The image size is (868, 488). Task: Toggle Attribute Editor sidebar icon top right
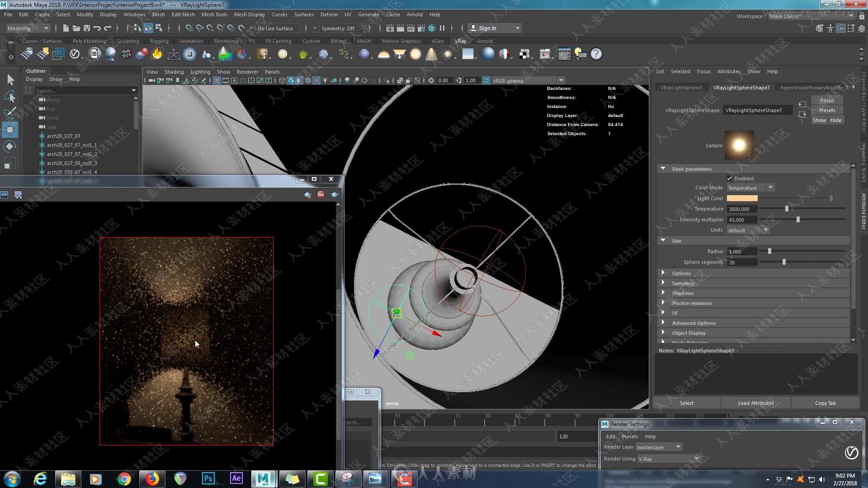click(840, 28)
